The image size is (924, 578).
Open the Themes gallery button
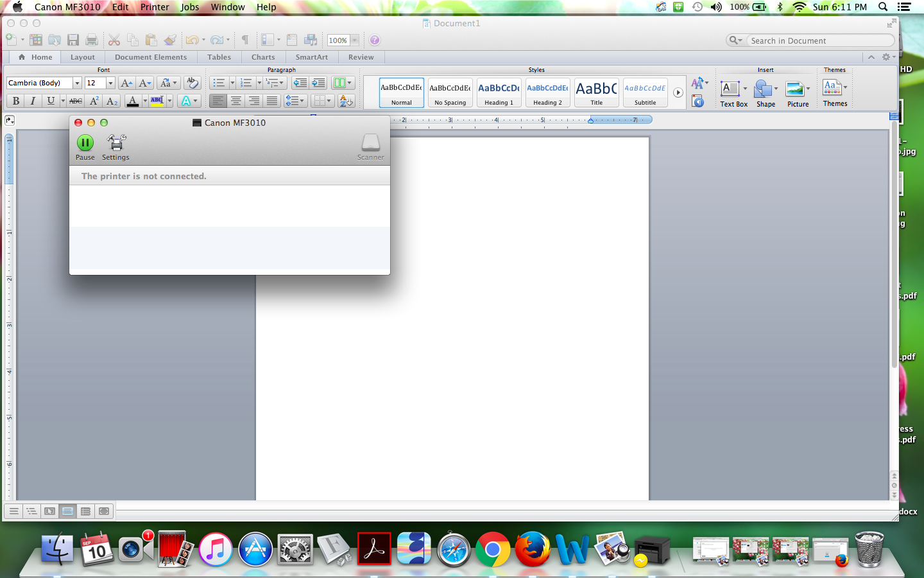pos(835,93)
